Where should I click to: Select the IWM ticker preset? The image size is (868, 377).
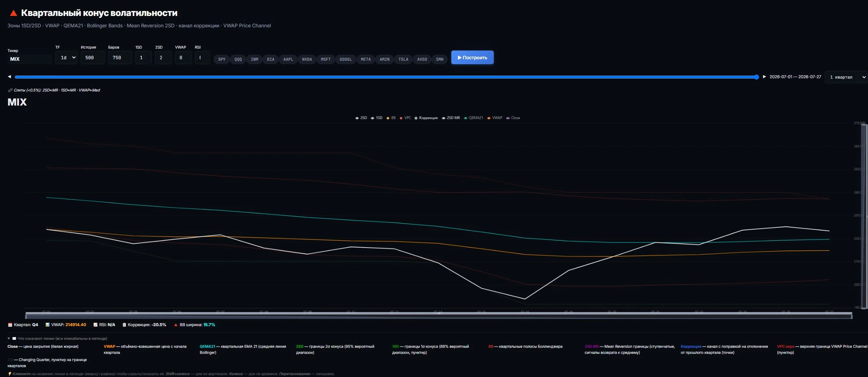254,60
